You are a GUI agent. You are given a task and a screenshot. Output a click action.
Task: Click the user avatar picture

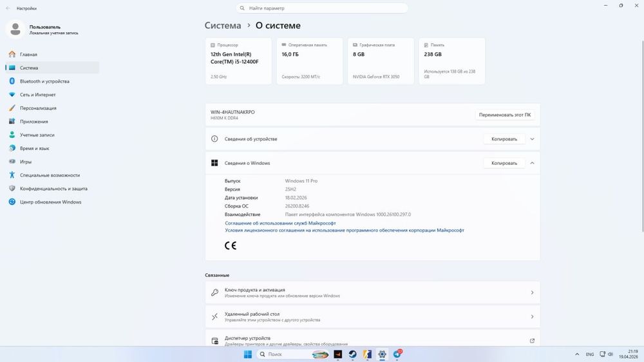click(x=15, y=29)
